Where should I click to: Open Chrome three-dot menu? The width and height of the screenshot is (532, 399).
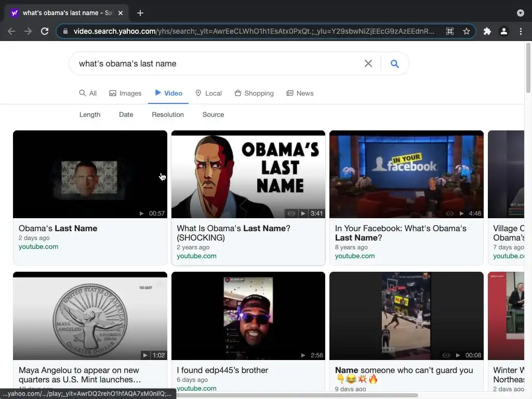521,31
